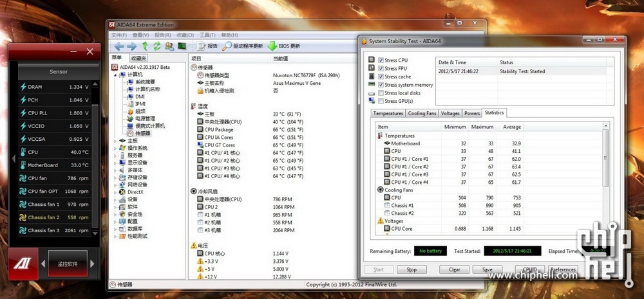Click Preferences button in Stability Test
This screenshot has height=299, width=644.
pos(563,270)
